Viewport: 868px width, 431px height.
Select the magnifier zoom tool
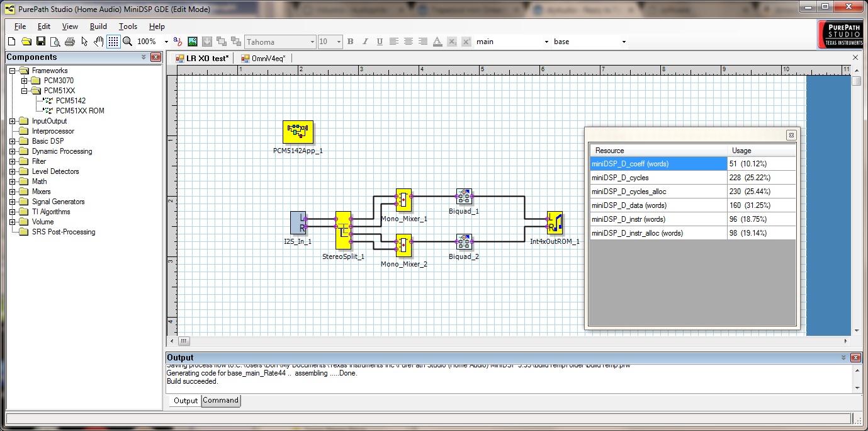tap(127, 42)
